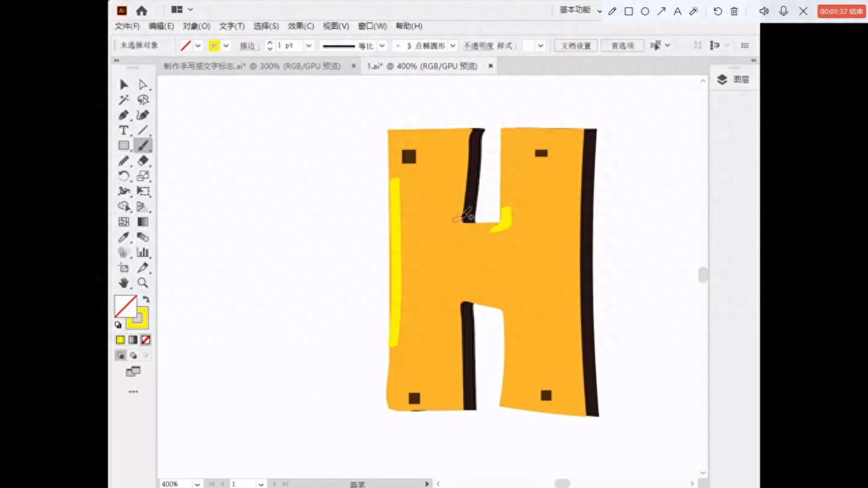Select the Artboard tool

[x=124, y=268]
